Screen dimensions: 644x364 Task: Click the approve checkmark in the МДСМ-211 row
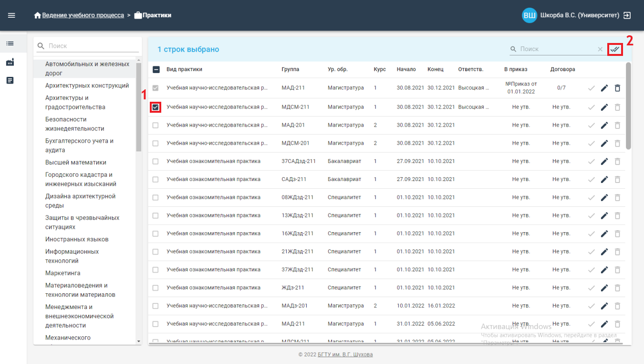pos(592,107)
